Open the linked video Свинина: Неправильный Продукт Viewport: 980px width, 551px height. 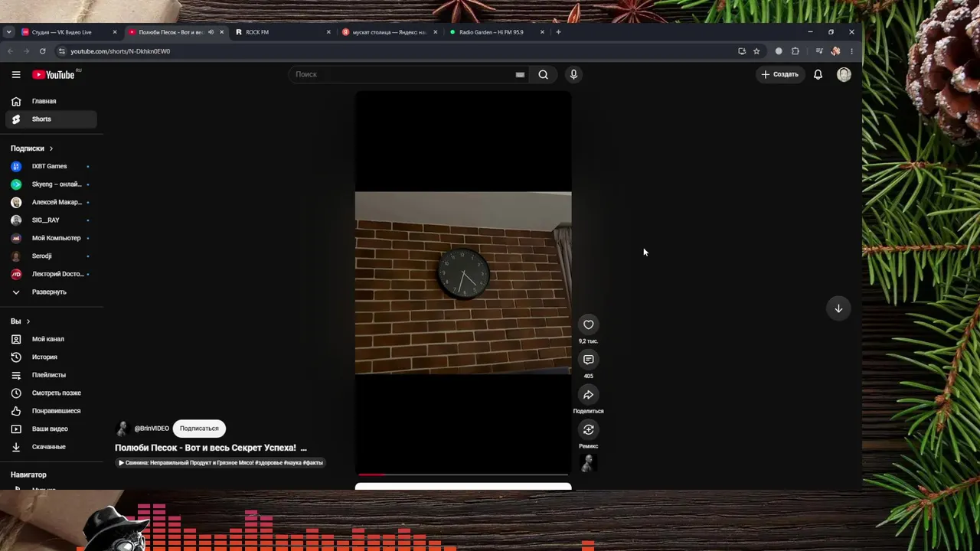[x=220, y=462]
